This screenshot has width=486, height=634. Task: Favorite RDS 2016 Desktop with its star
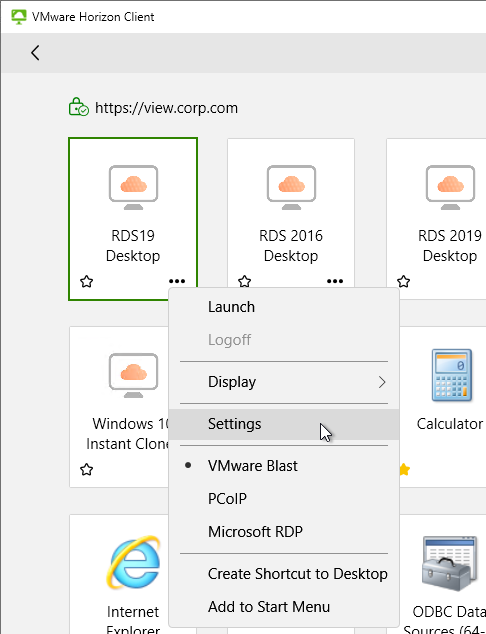pyautogui.click(x=245, y=281)
